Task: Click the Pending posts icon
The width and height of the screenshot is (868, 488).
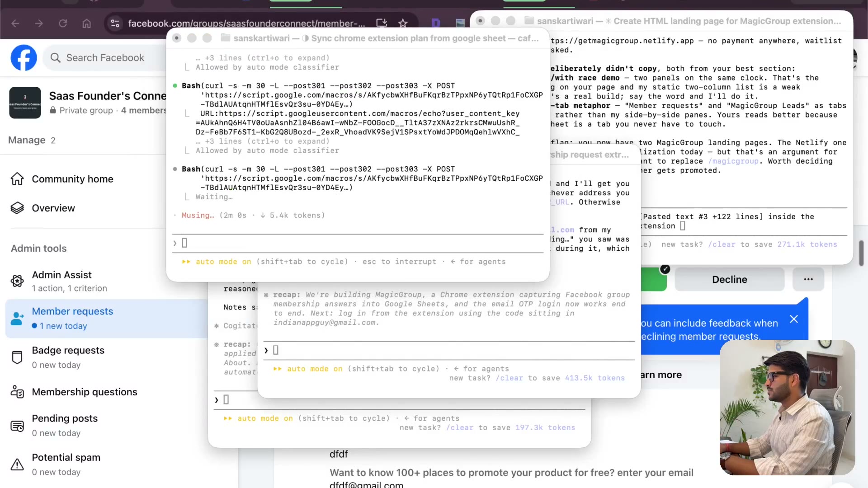Action: [x=17, y=426]
